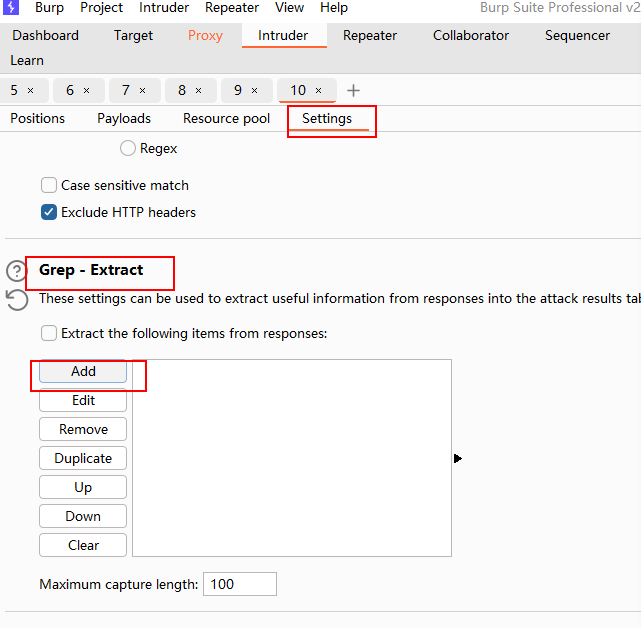Image resolution: width=641 pixels, height=628 pixels.
Task: Close Intruder tab 9 with its x
Action: [x=254, y=91]
